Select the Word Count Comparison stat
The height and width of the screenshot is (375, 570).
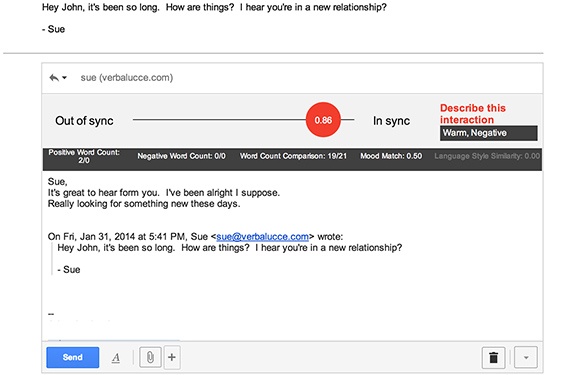click(293, 156)
